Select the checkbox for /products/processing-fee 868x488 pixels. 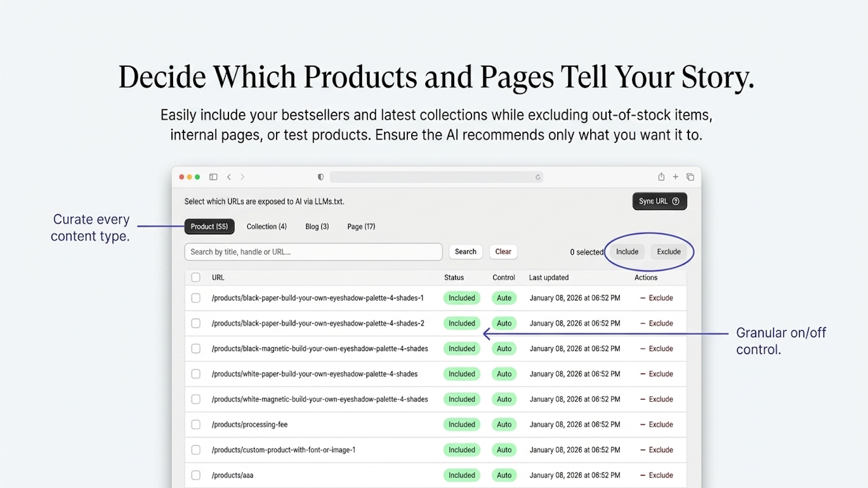pyautogui.click(x=196, y=424)
